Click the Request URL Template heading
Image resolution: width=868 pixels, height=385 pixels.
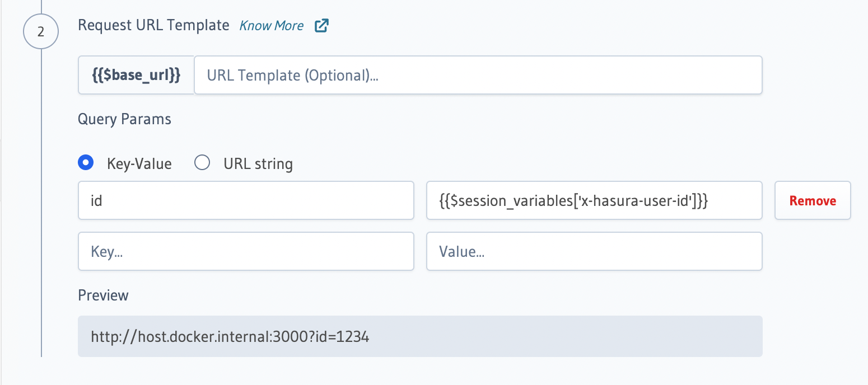point(153,25)
